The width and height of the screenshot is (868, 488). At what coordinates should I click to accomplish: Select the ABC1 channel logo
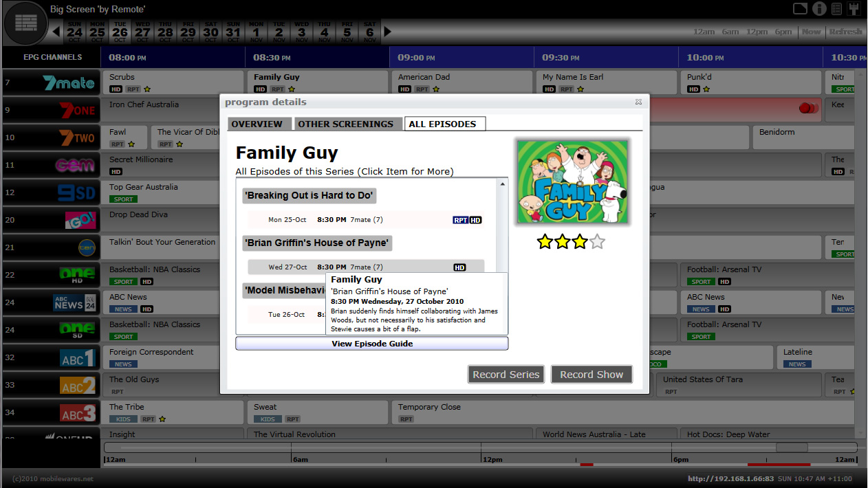point(78,357)
